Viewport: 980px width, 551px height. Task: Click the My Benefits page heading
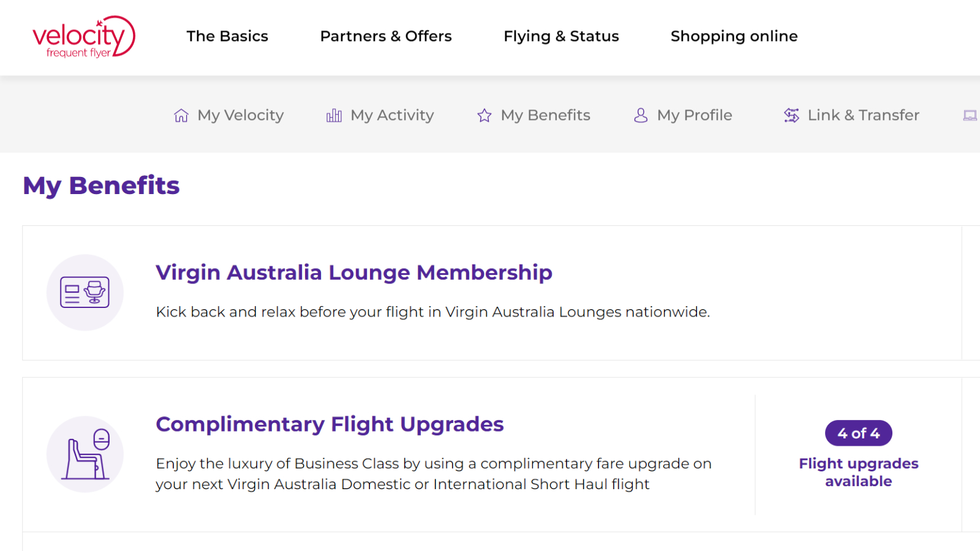pyautogui.click(x=101, y=186)
